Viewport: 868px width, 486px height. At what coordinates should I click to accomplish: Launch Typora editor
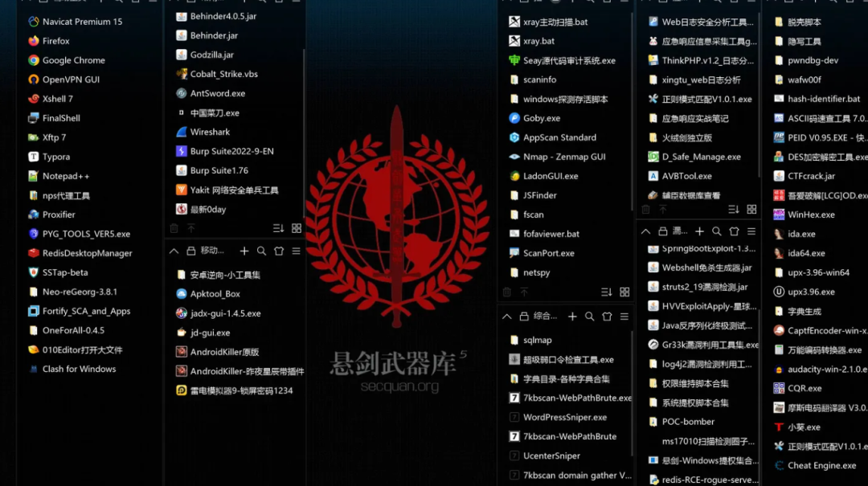coord(49,157)
